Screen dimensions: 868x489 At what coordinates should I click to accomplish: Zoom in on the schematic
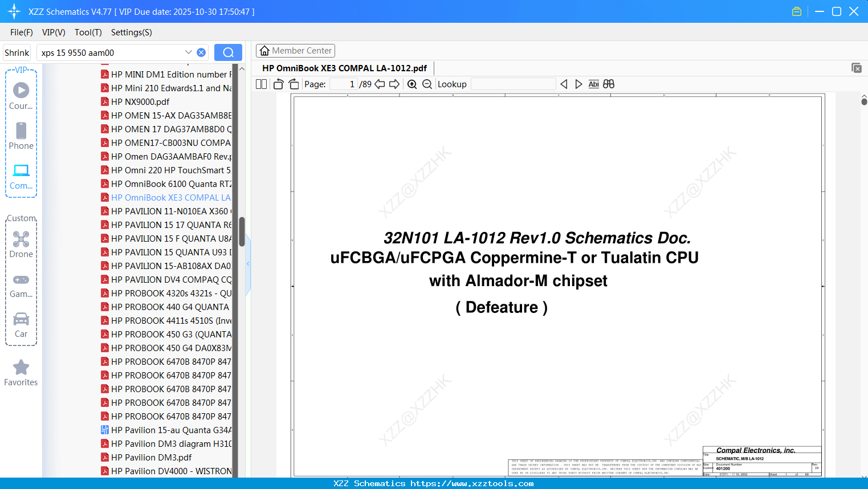tap(412, 84)
